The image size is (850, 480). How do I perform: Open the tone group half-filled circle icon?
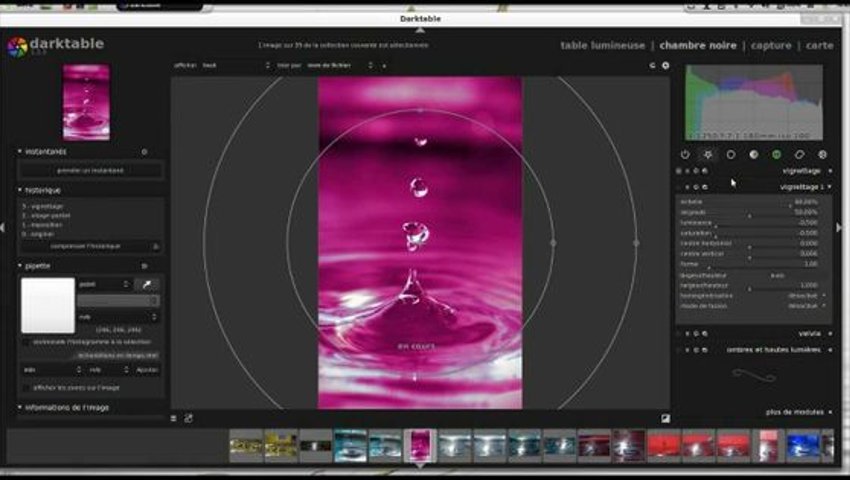coord(754,155)
